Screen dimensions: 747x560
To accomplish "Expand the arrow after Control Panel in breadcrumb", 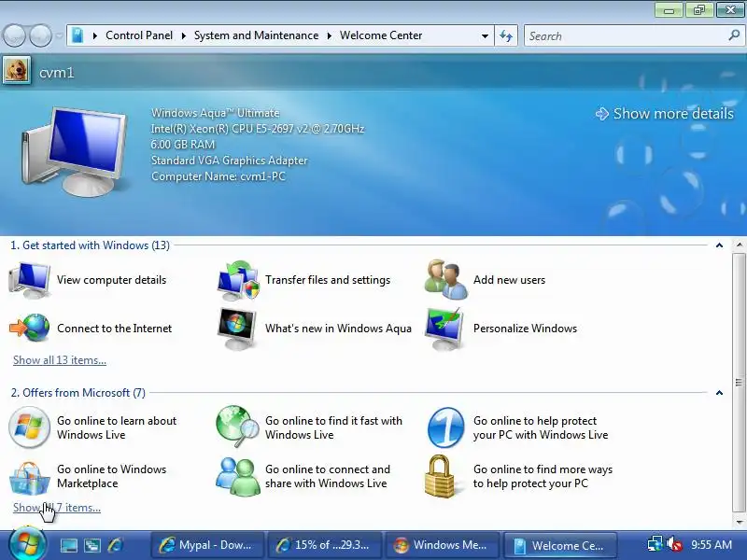I will click(x=183, y=35).
